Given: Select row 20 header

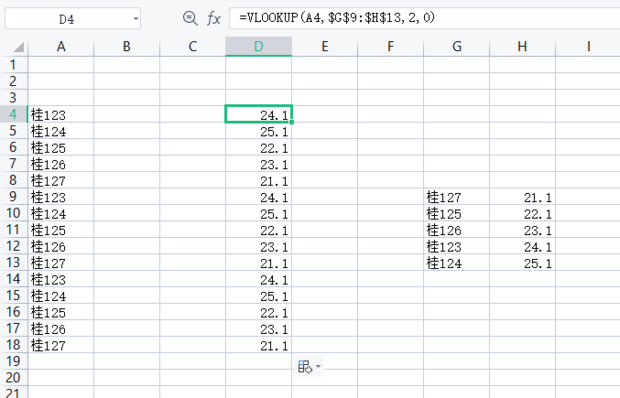Looking at the screenshot, I should click(13, 377).
